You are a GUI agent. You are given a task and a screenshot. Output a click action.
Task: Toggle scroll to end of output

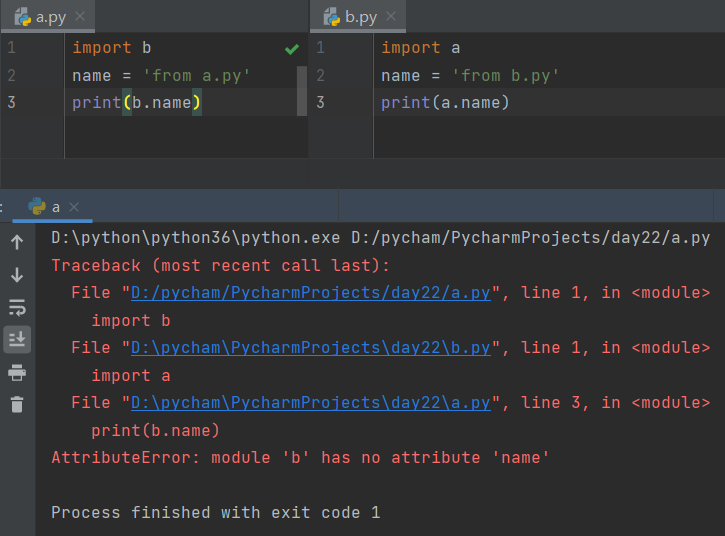point(17,340)
